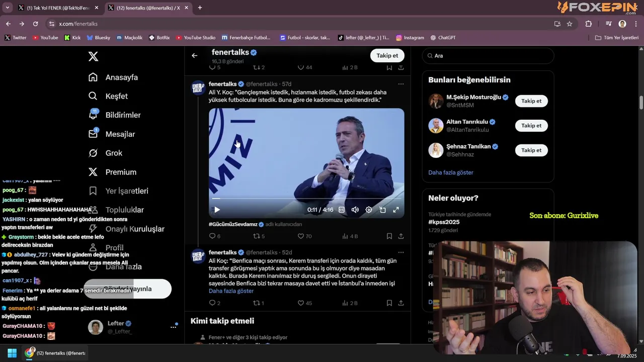Open Tüm Yer İşaretleri folder
Image resolution: width=644 pixels, height=362 pixels.
pos(617,38)
